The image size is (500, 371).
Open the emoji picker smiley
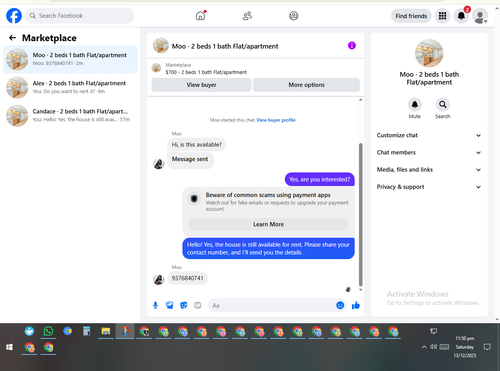pos(340,305)
